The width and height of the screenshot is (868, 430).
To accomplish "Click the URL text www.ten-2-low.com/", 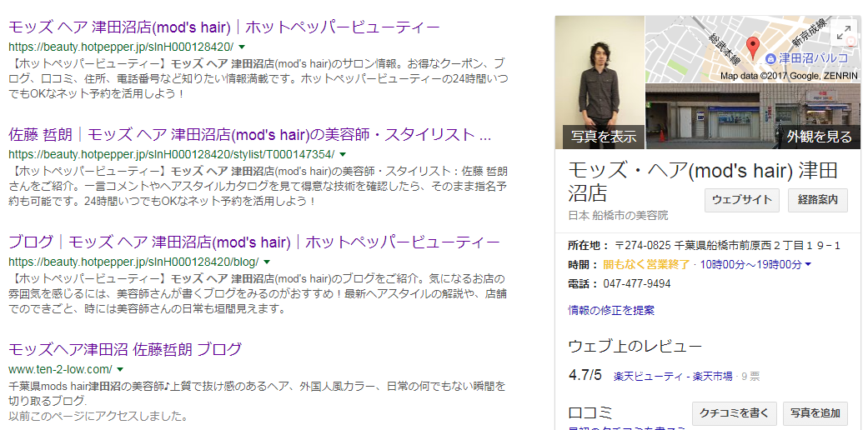I will click(60, 369).
